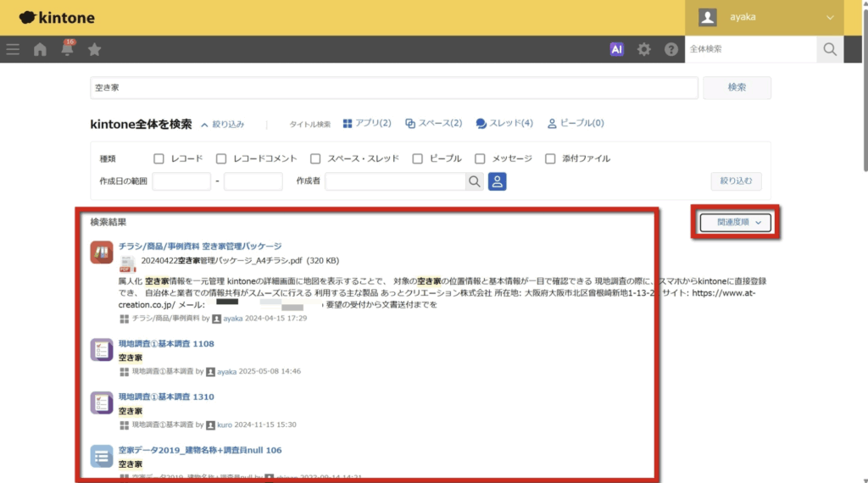The width and height of the screenshot is (868, 483).
Task: Click the main search field containing 空き家
Action: (x=394, y=87)
